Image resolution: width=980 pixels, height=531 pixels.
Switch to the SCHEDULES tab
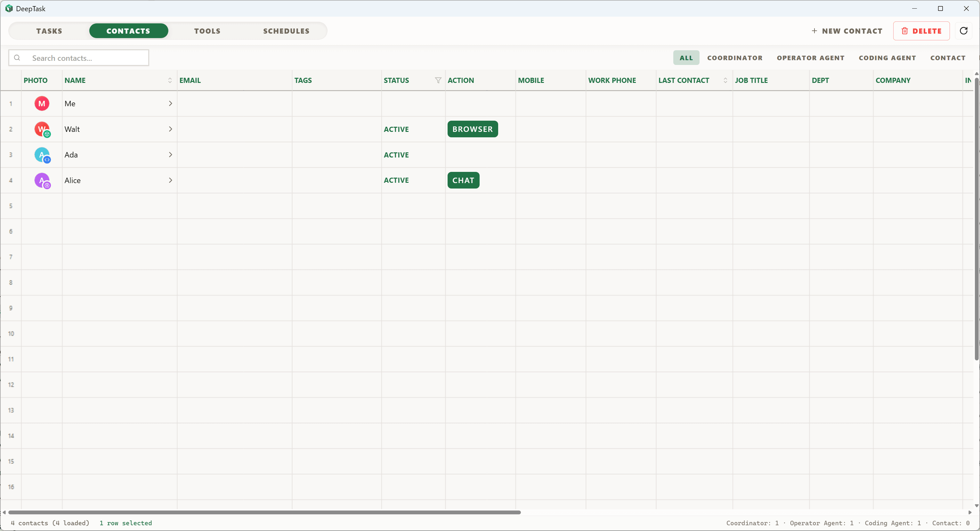[286, 31]
